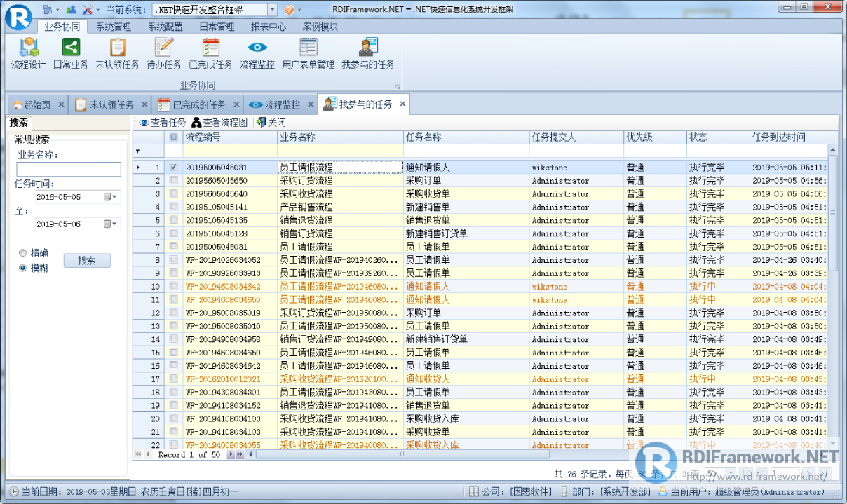Image resolution: width=847 pixels, height=504 pixels.
Task: Select the 精确 search radio button
Action: coord(22,252)
